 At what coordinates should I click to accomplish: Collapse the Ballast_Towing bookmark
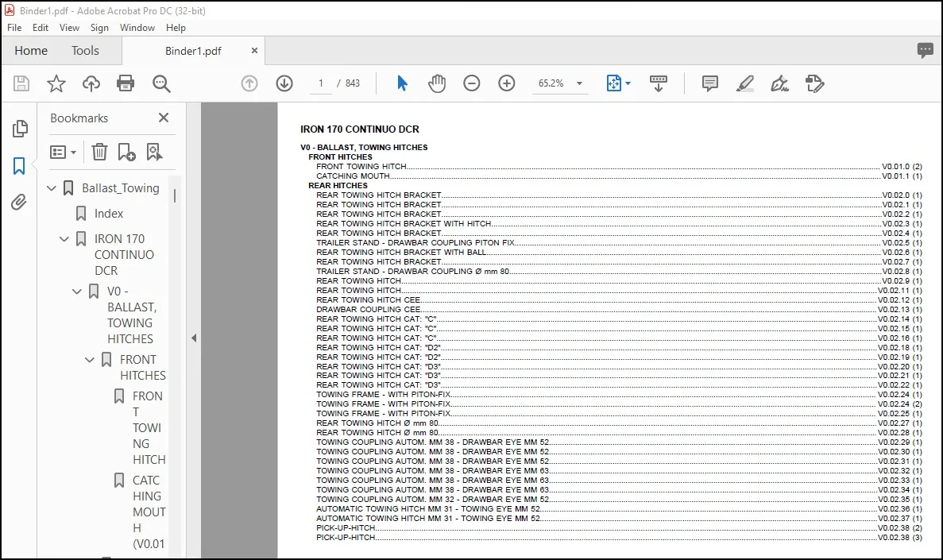52,188
